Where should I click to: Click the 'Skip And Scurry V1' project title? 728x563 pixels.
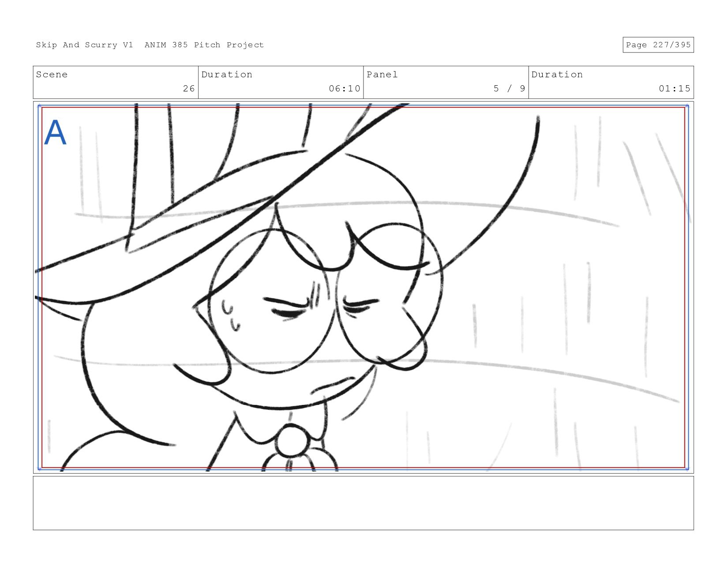(84, 45)
